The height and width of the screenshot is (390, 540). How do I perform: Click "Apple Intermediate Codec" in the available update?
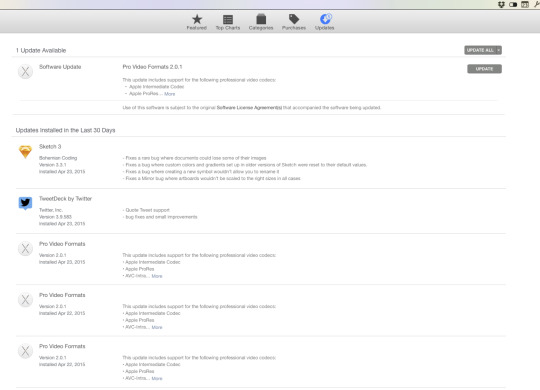pyautogui.click(x=156, y=87)
